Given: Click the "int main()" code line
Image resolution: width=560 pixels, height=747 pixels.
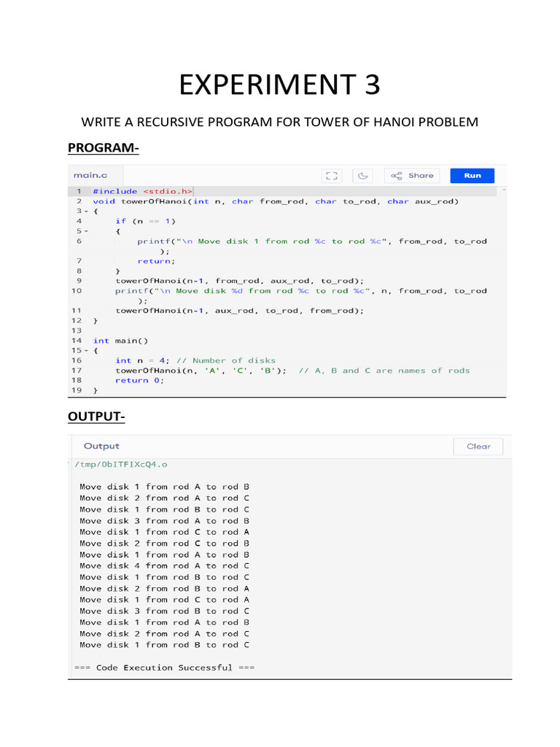Looking at the screenshot, I should [x=120, y=341].
